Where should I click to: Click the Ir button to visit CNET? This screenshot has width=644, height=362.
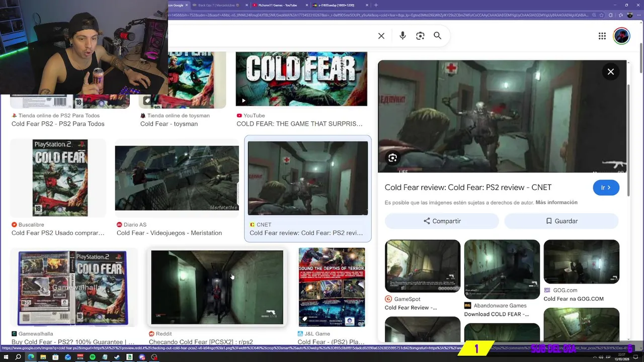point(606,188)
